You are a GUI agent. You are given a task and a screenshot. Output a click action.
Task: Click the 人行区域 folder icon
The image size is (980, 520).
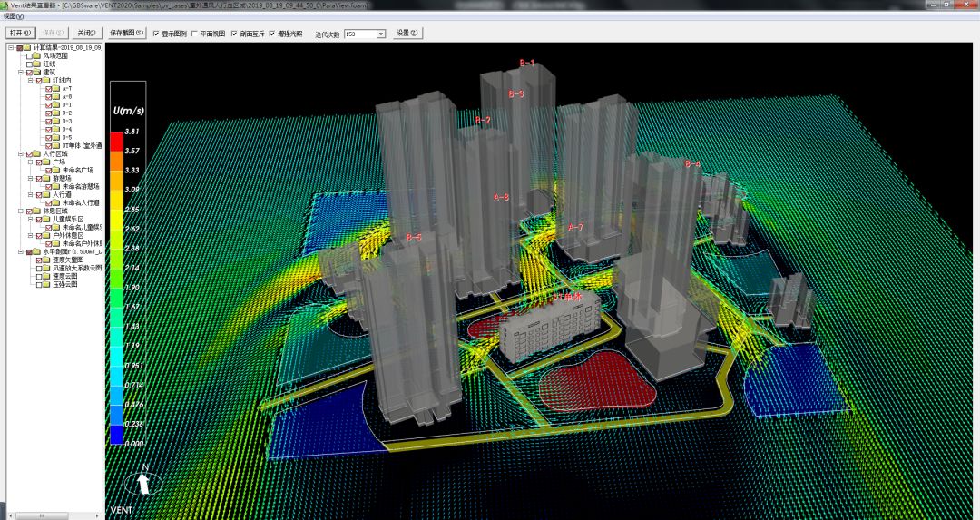(x=36, y=153)
